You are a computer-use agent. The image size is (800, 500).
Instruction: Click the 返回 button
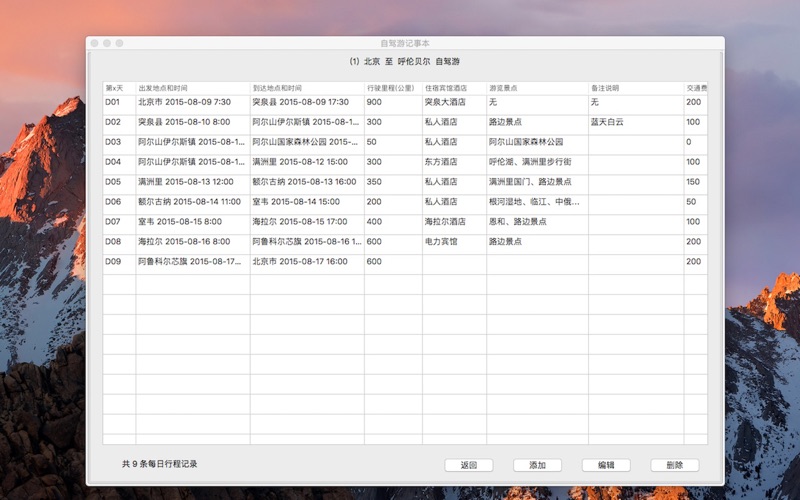[x=468, y=465]
